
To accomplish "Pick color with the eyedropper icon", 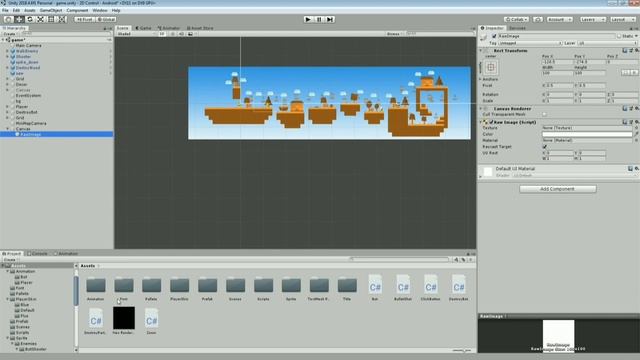I will (636, 134).
